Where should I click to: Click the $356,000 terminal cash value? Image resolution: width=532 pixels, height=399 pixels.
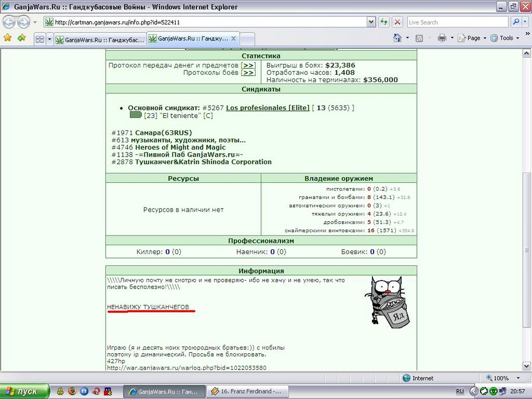click(x=380, y=80)
